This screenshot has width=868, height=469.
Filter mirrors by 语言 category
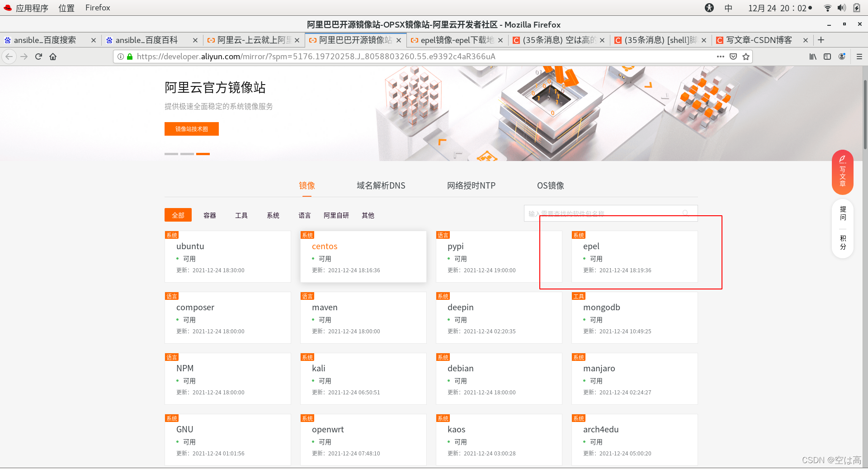[x=305, y=215]
